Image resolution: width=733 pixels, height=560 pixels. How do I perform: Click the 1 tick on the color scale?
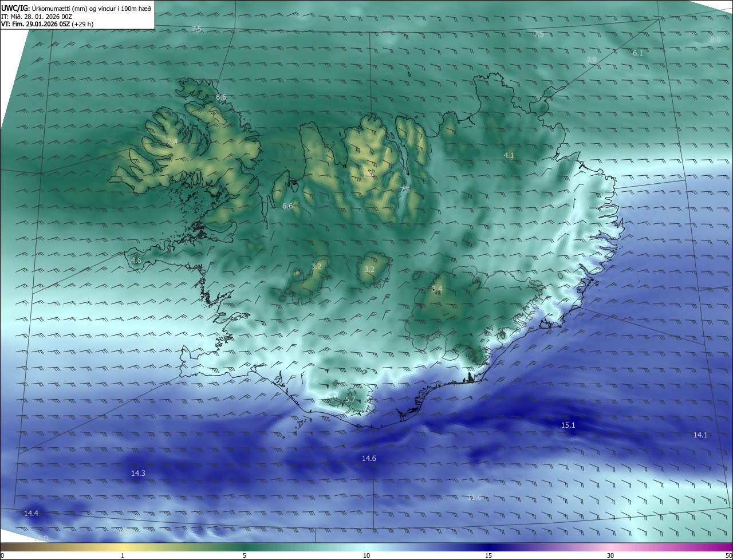coord(123,555)
